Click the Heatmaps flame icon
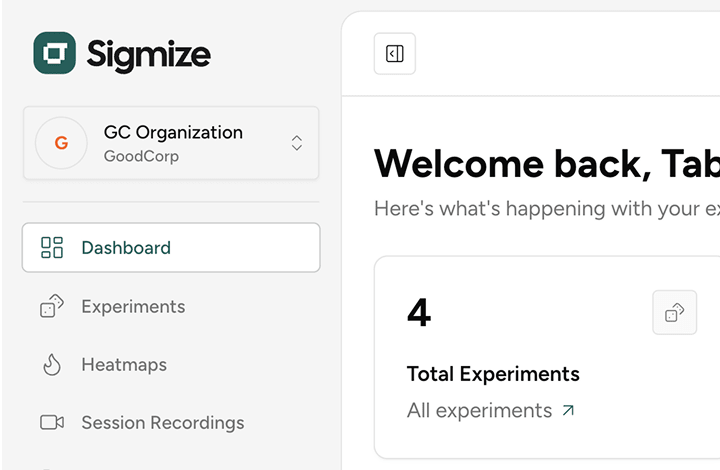The image size is (720, 470). (52, 365)
